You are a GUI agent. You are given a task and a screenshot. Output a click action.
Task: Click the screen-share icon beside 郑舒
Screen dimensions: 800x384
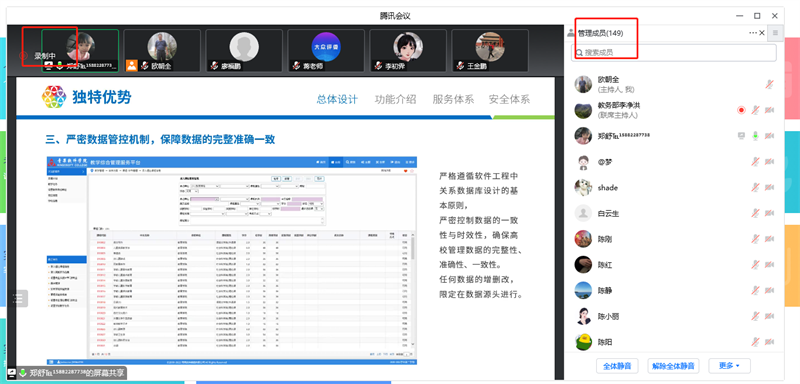(742, 136)
